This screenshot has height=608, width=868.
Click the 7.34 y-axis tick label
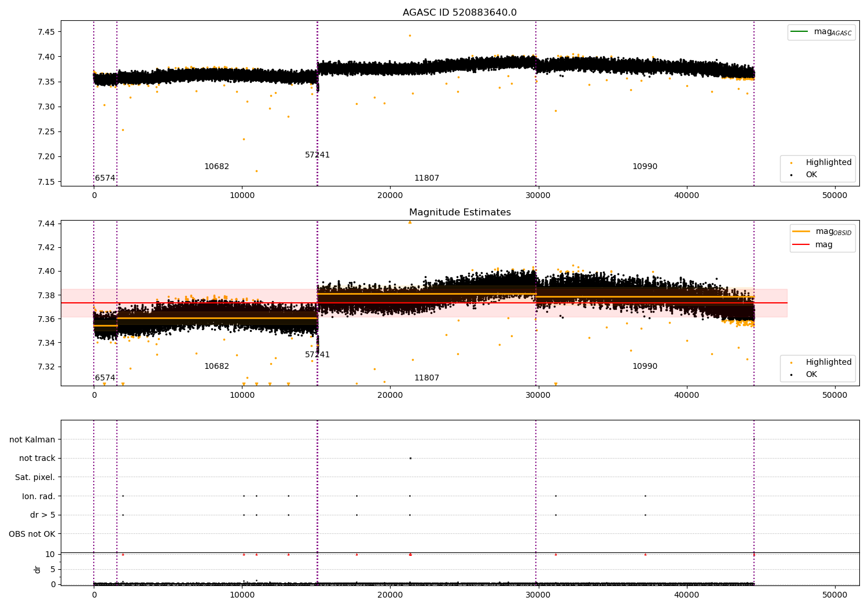coord(46,343)
